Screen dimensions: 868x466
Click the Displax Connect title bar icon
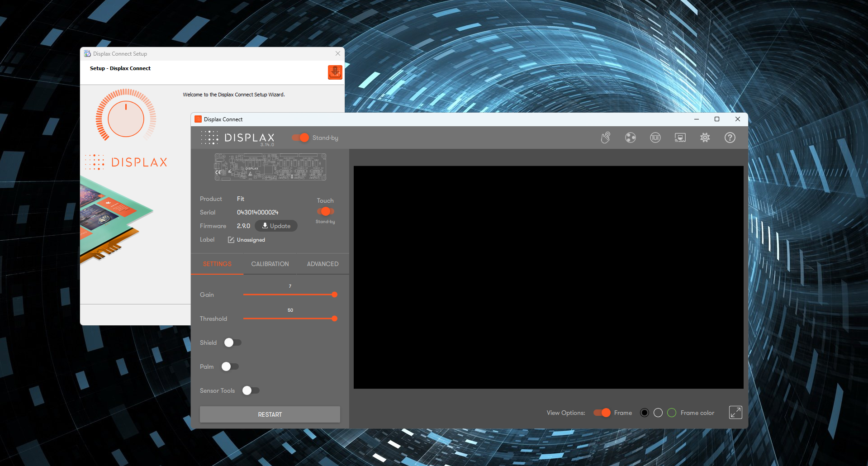(x=198, y=119)
